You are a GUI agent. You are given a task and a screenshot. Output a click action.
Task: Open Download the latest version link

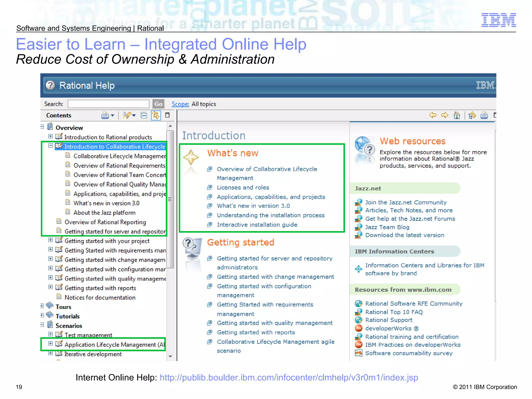pos(405,235)
